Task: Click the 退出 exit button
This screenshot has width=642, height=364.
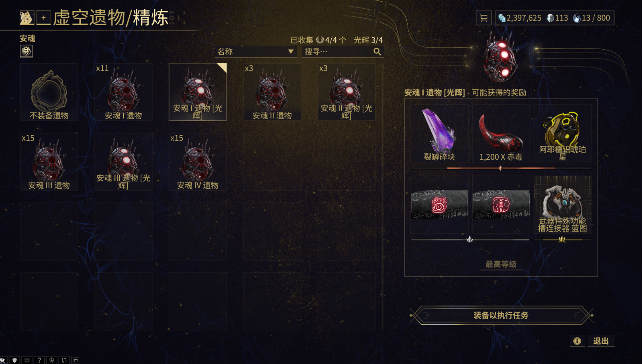Action: (x=601, y=341)
